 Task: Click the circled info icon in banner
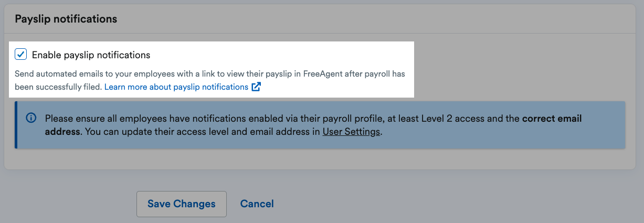coord(31,119)
